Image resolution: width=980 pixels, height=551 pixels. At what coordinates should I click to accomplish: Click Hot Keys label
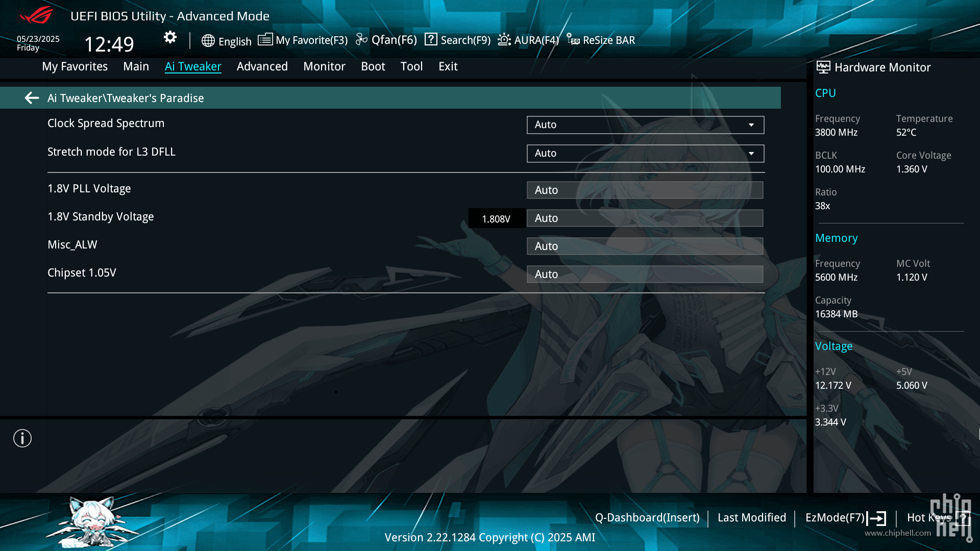click(929, 518)
